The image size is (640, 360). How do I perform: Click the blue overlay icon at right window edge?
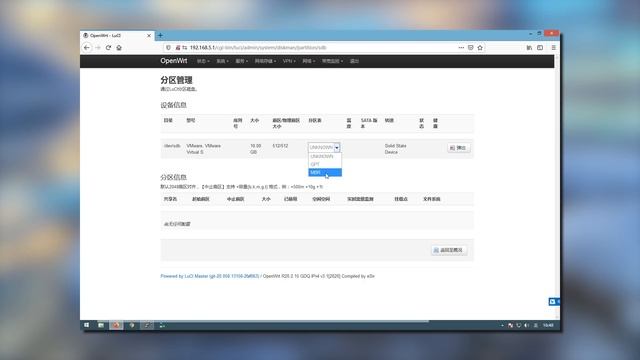pyautogui.click(x=554, y=302)
